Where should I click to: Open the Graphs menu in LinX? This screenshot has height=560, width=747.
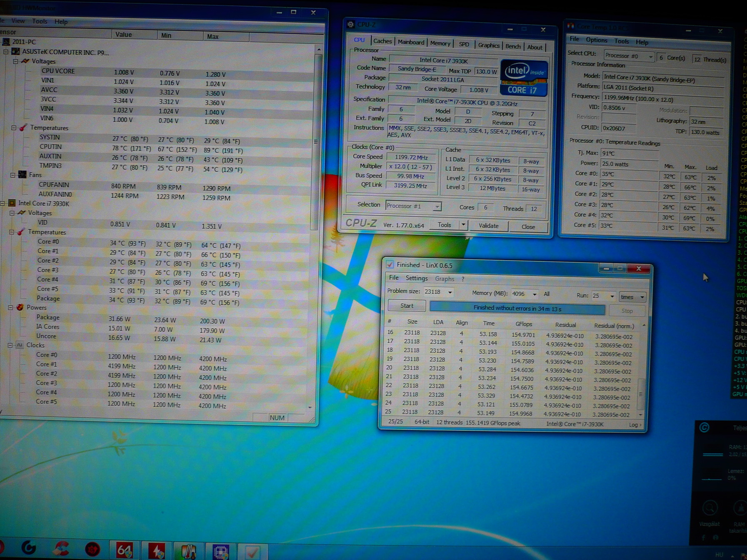[x=445, y=279]
